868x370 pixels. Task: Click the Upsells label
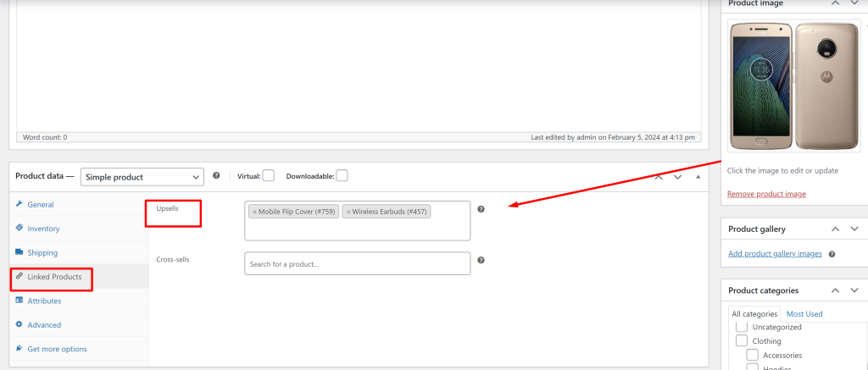pyautogui.click(x=167, y=208)
